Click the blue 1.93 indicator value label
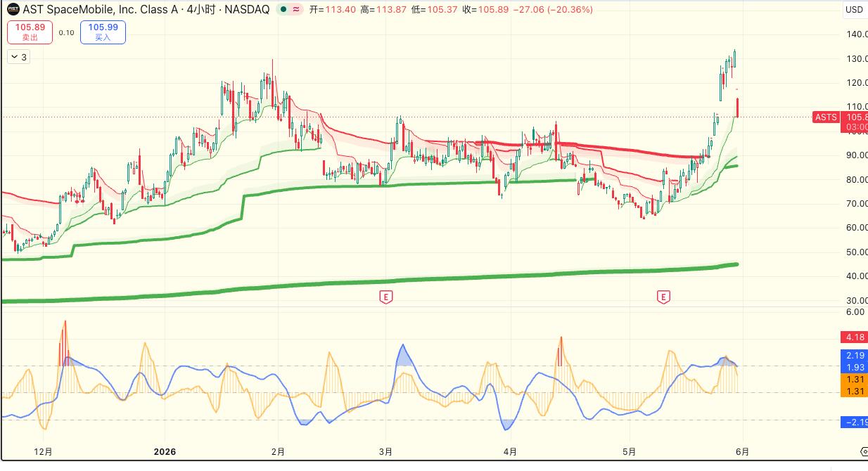Image resolution: width=868 pixels, height=471 pixels. tap(855, 368)
